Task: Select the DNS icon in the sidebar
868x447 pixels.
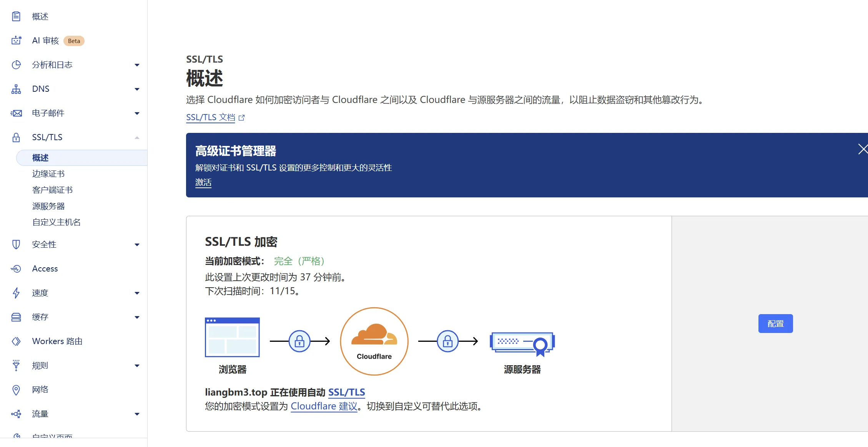Action: click(x=16, y=89)
